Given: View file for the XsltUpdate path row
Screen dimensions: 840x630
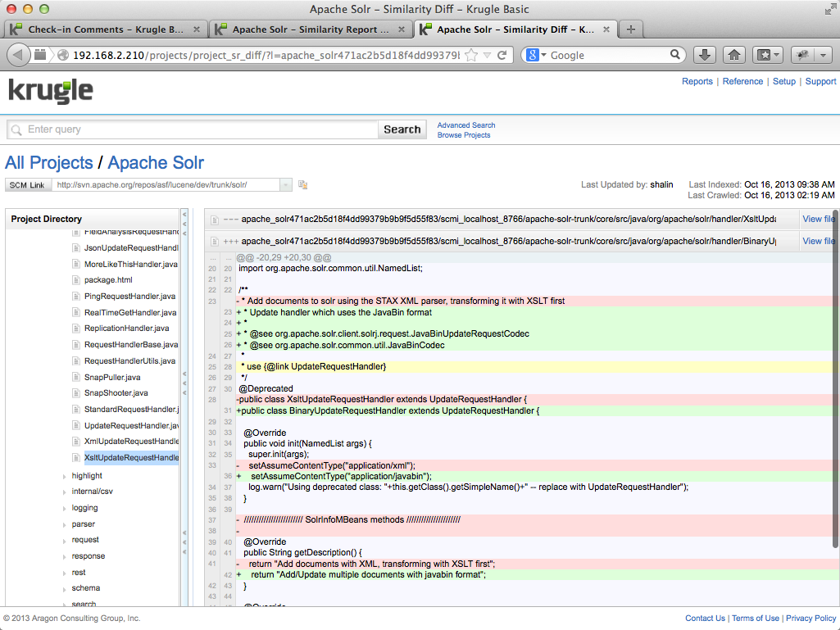Looking at the screenshot, I should [x=819, y=219].
